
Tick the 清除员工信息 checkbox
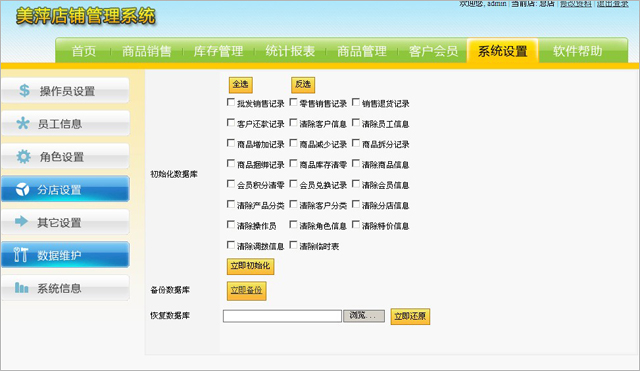click(x=356, y=122)
